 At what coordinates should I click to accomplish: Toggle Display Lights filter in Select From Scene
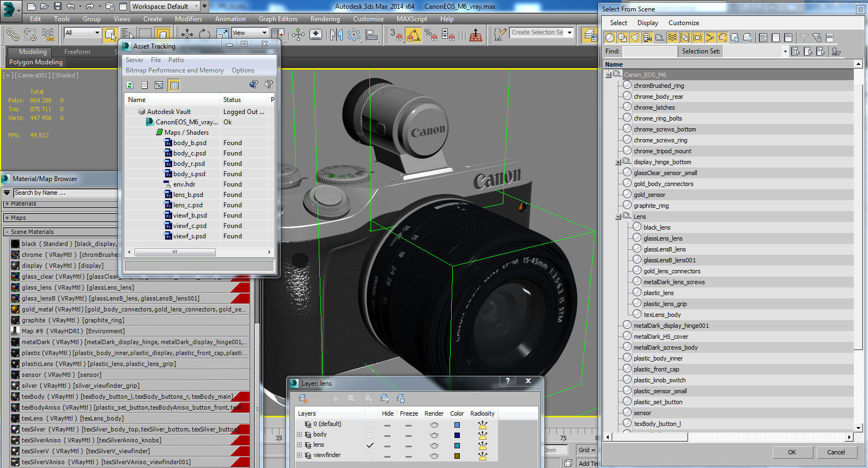coord(635,38)
